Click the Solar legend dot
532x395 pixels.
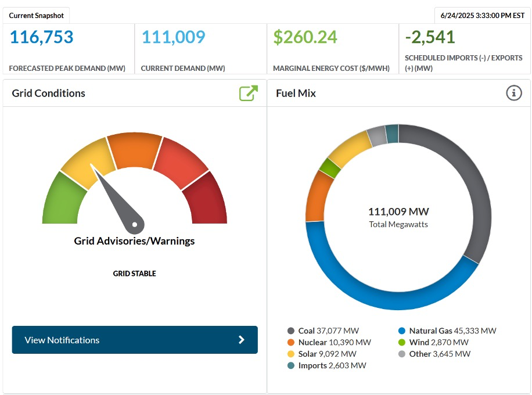click(290, 354)
